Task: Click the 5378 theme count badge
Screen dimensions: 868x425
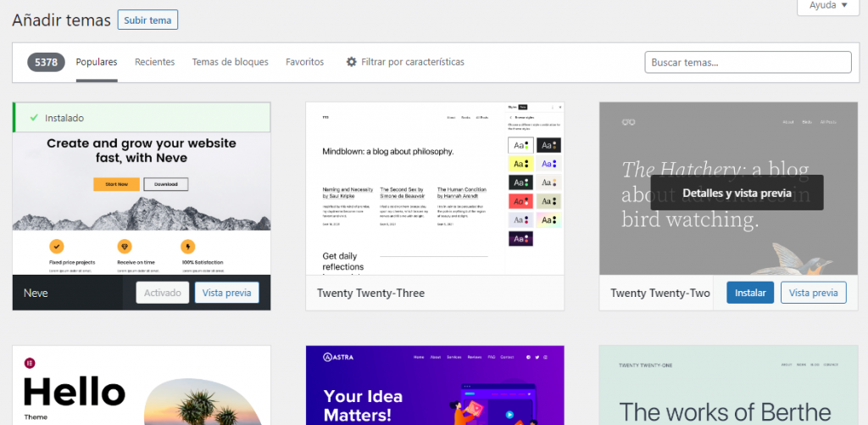Action: click(x=46, y=62)
